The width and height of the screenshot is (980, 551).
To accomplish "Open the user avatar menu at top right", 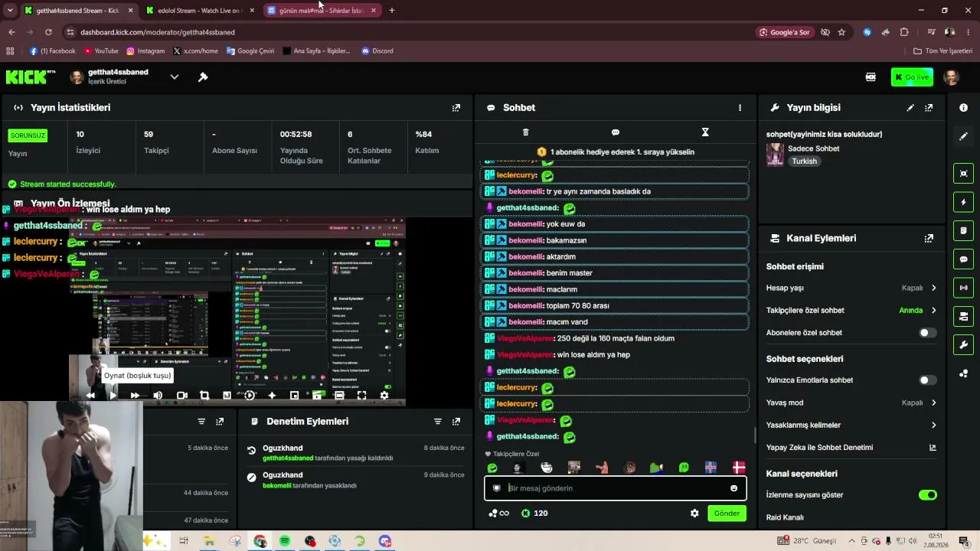I will pos(952,77).
